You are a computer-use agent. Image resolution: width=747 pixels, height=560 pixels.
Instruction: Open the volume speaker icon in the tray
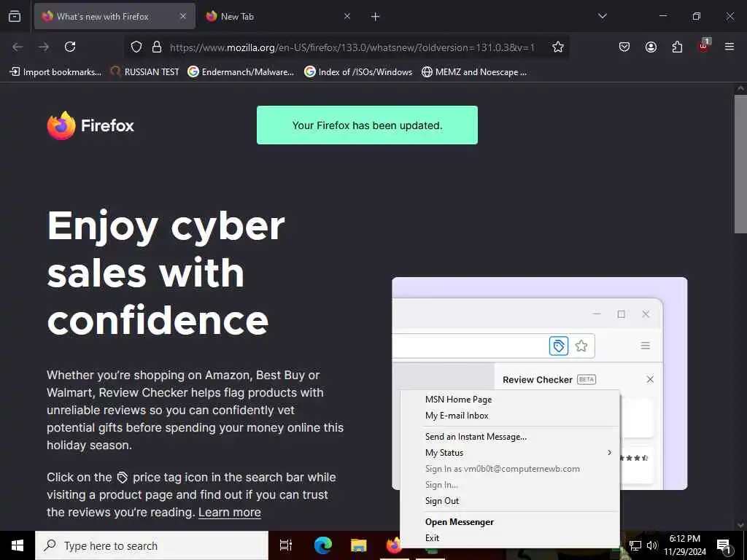point(652,545)
